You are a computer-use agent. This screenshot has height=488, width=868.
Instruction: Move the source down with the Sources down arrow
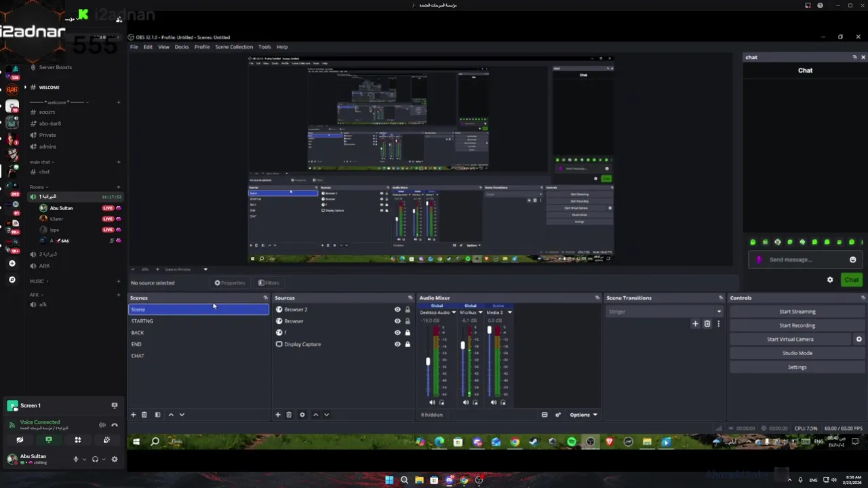click(326, 415)
